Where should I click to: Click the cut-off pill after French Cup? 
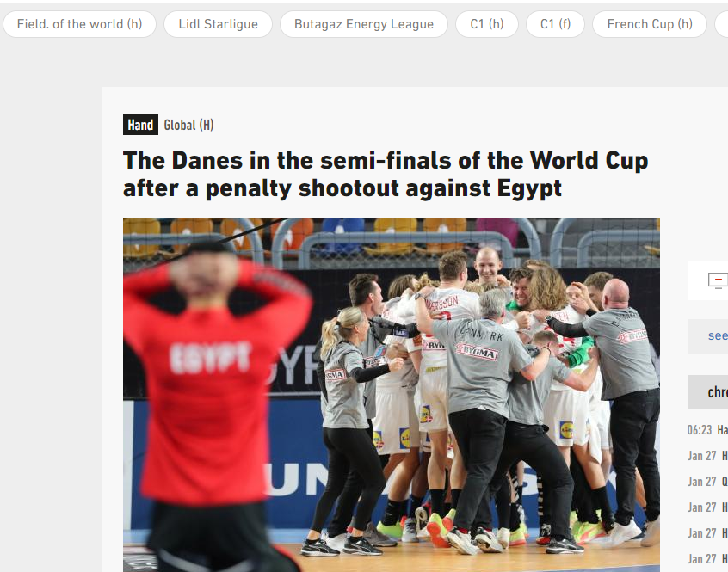click(721, 24)
